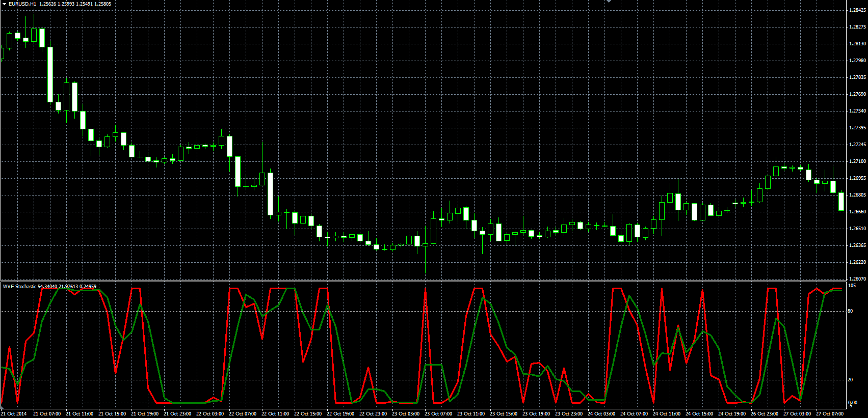Click the 1.26510 price label
This screenshot has width=868, height=418.
(x=858, y=229)
